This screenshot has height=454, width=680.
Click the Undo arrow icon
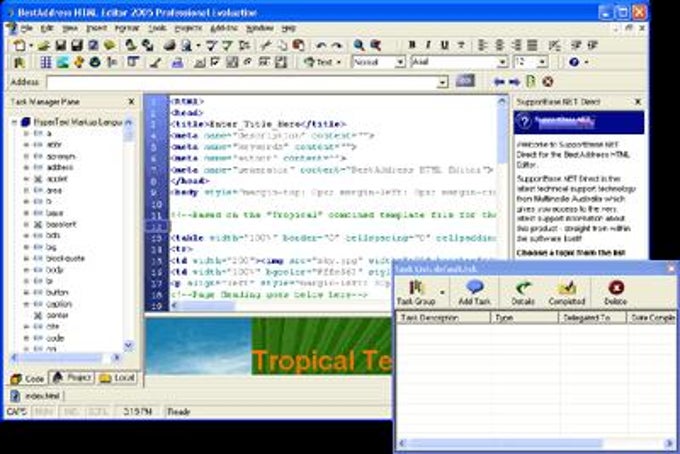click(x=321, y=45)
